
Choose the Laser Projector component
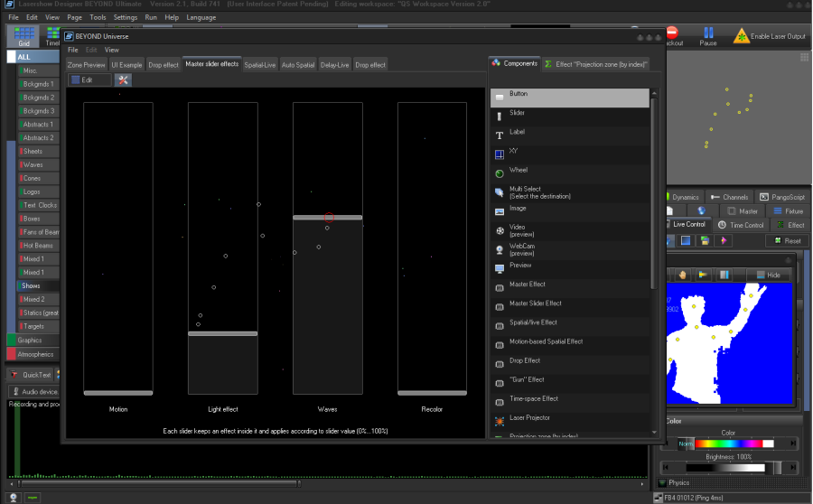pos(499,420)
